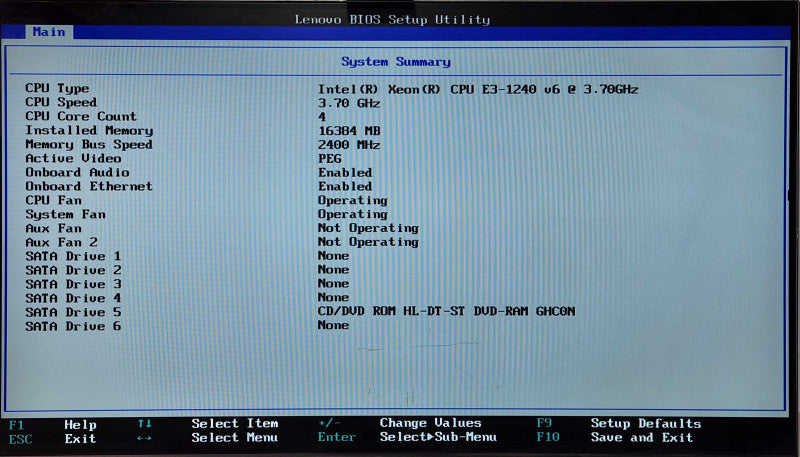
Task: Click the left-right arrows key hint
Action: pyautogui.click(x=144, y=438)
